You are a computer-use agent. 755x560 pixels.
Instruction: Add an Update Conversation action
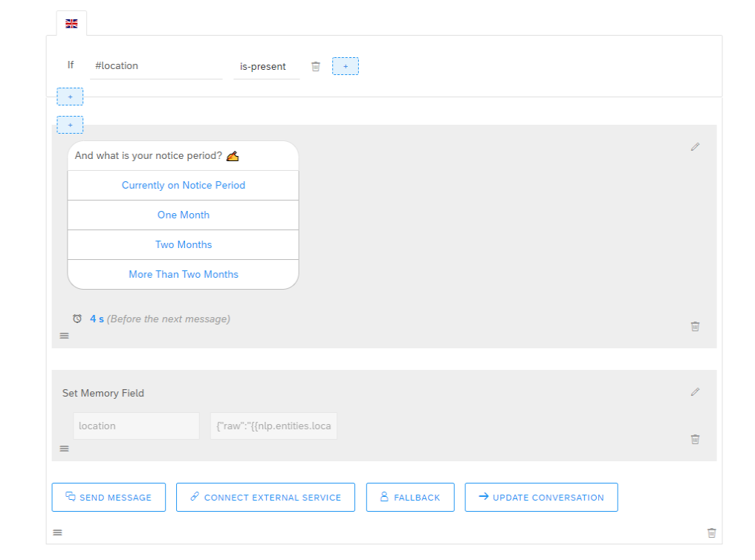[541, 498]
